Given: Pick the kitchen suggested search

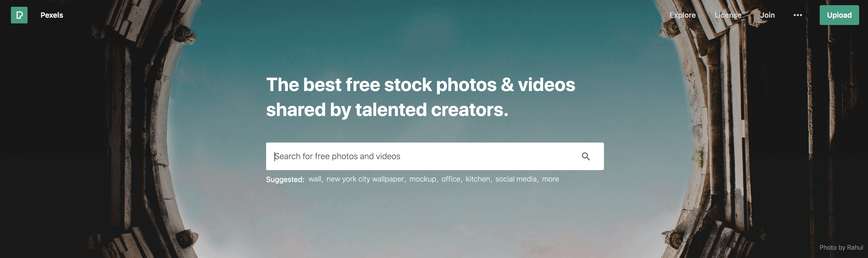Looking at the screenshot, I should (478, 179).
